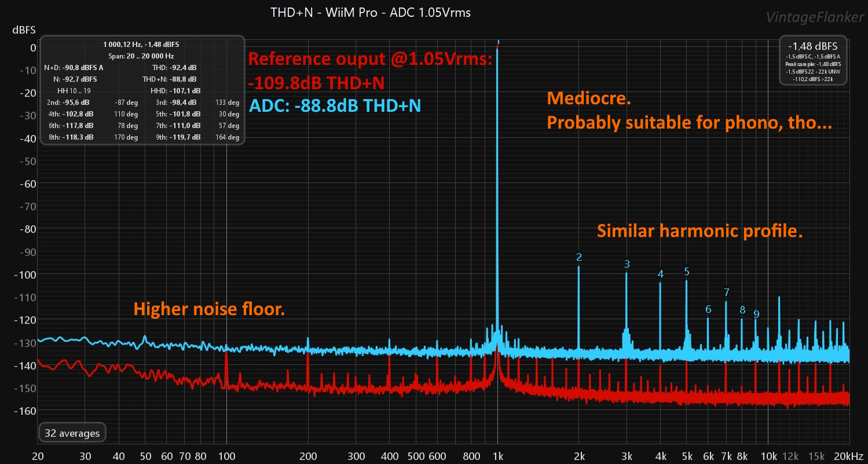Click the -160 tick on the dBFS axis

[25, 411]
